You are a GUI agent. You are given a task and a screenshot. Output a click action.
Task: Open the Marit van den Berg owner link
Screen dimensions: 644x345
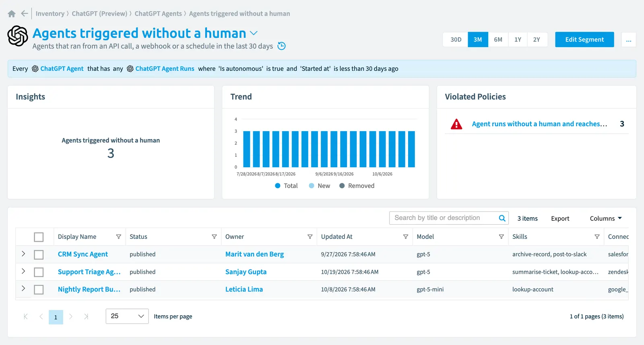tap(254, 254)
